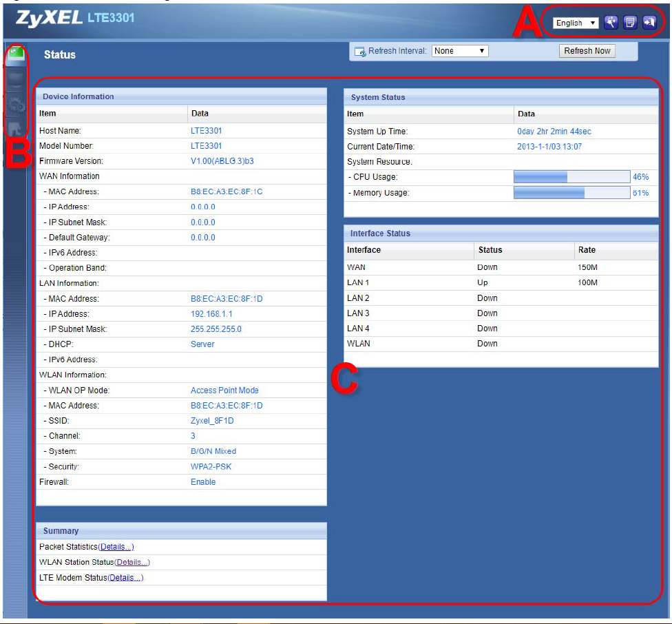
Task: Click the Status page title
Action: 60,55
